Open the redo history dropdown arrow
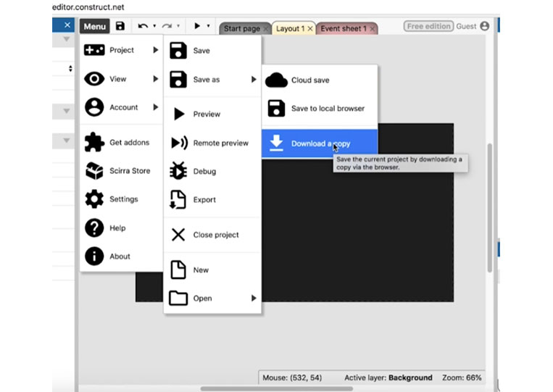Image resolution: width=553 pixels, height=392 pixels. point(178,26)
